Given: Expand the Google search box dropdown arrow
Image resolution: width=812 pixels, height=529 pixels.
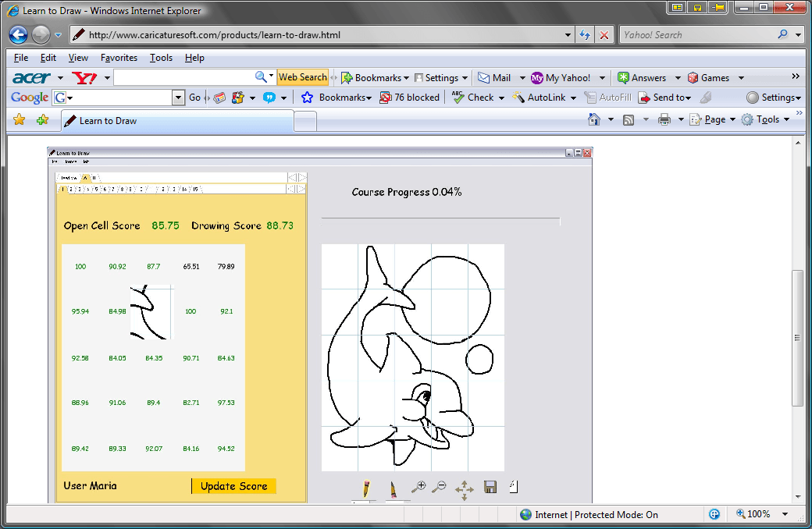Looking at the screenshot, I should [178, 98].
